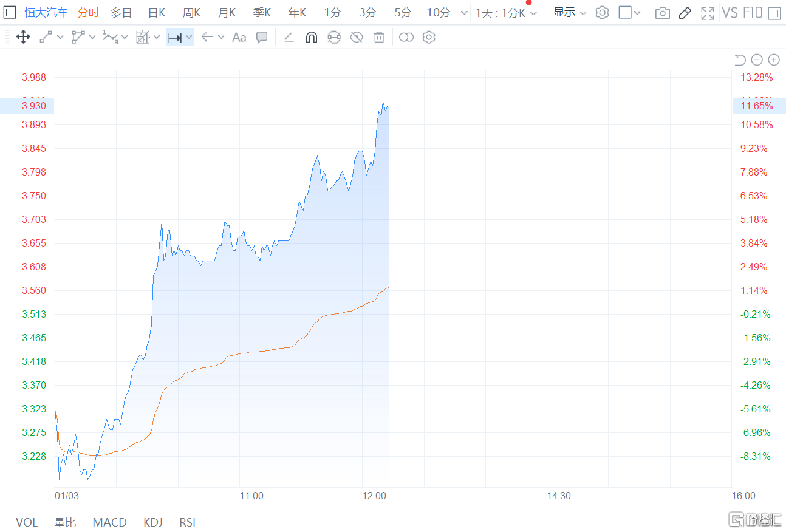Screen dimensions: 786x532
Task: Toggle the left sidebar panel icon
Action: tap(9, 12)
